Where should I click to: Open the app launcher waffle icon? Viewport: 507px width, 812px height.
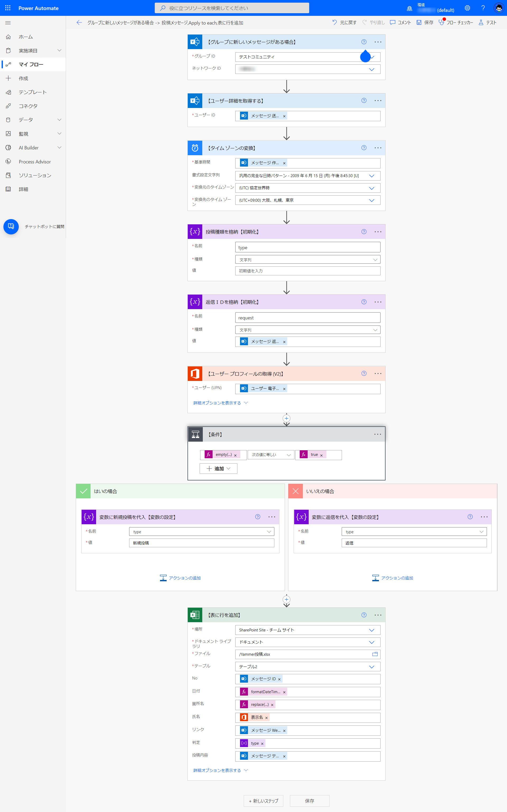click(x=8, y=8)
